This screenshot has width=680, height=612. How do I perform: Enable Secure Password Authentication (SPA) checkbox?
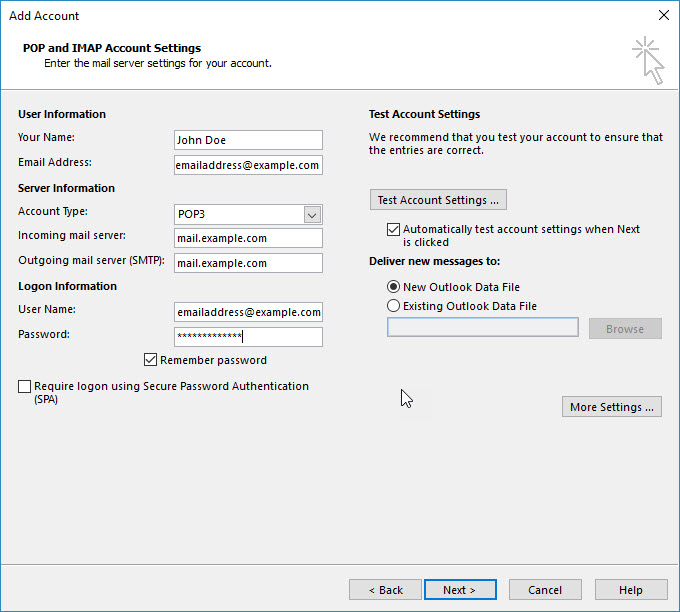point(24,386)
